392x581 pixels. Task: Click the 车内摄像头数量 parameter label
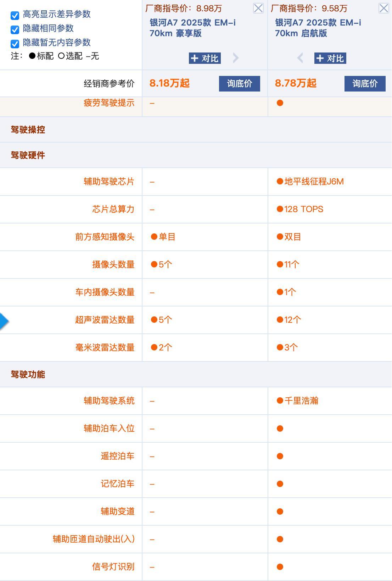pos(105,292)
